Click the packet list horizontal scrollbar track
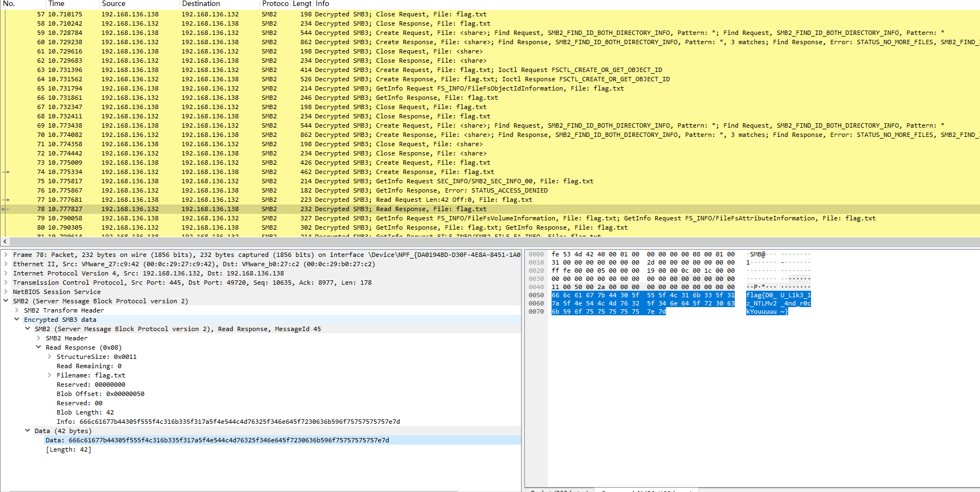 (x=491, y=241)
